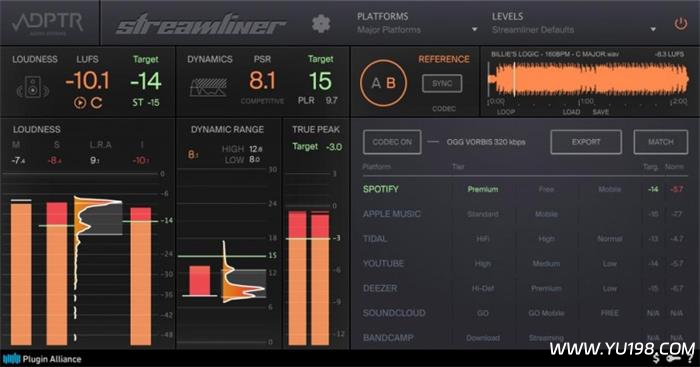Click the EXPORT button

[586, 142]
